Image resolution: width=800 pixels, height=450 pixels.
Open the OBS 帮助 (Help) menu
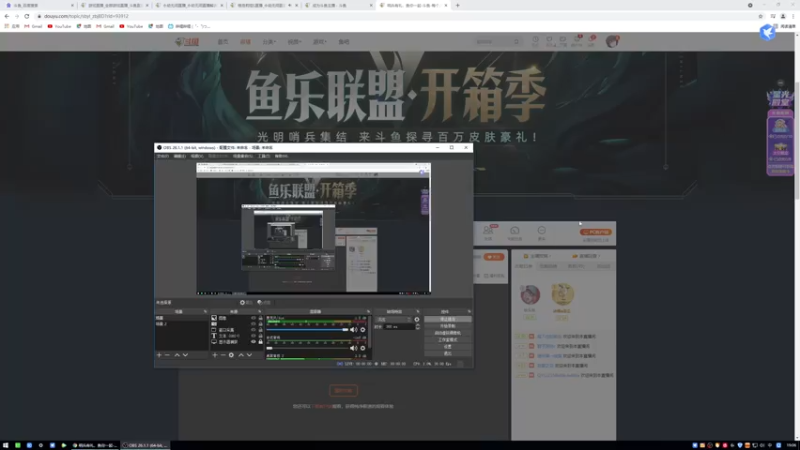point(281,156)
